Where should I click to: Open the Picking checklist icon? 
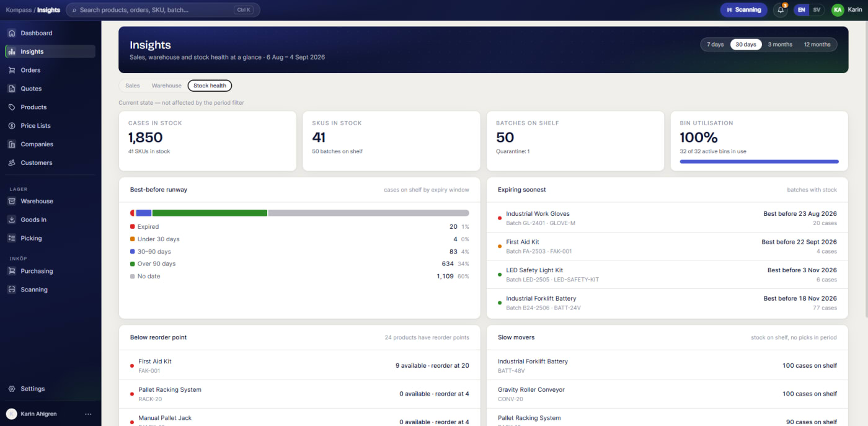coord(12,238)
